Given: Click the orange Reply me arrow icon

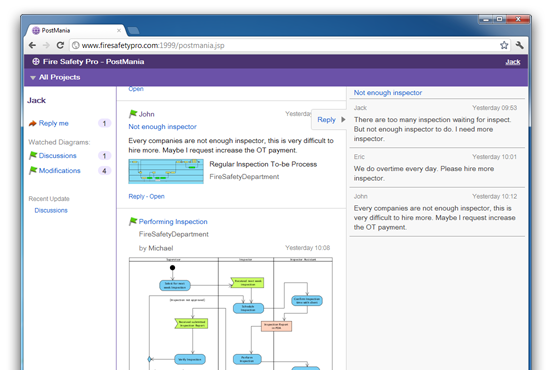Looking at the screenshot, I should 33,123.
